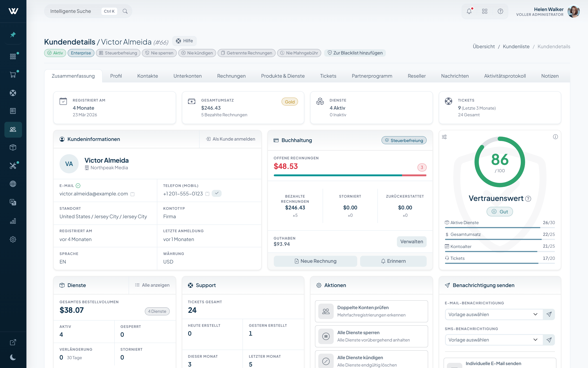This screenshot has height=368, width=588.
Task: Toggle the Getrennte Rechnungen tag
Action: coord(246,53)
